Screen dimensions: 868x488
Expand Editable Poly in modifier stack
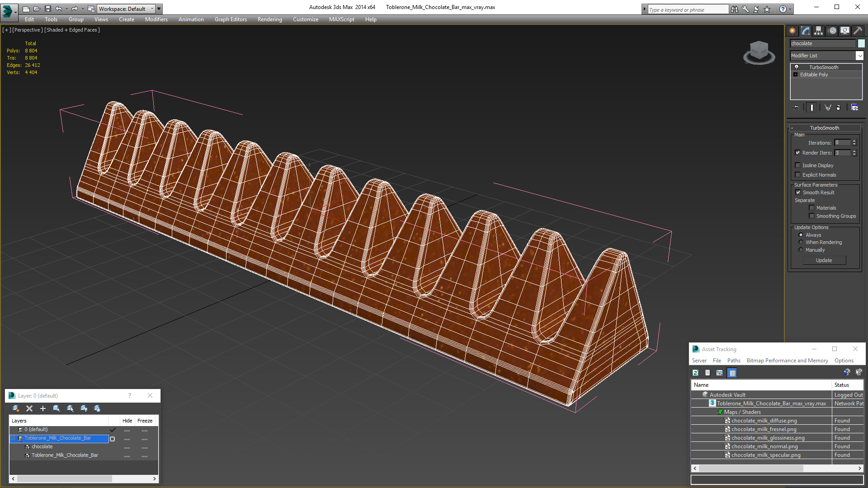coord(795,75)
